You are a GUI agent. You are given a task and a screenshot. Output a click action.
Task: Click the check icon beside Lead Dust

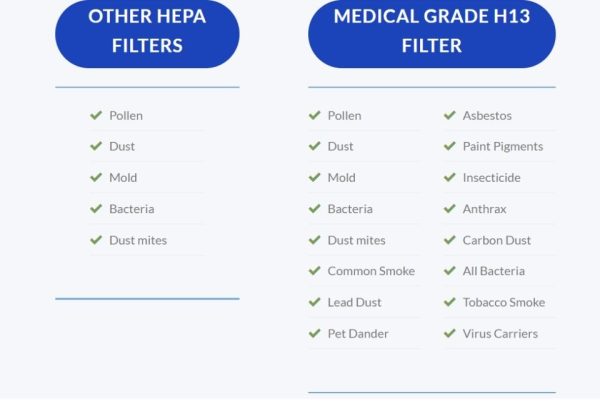point(315,302)
